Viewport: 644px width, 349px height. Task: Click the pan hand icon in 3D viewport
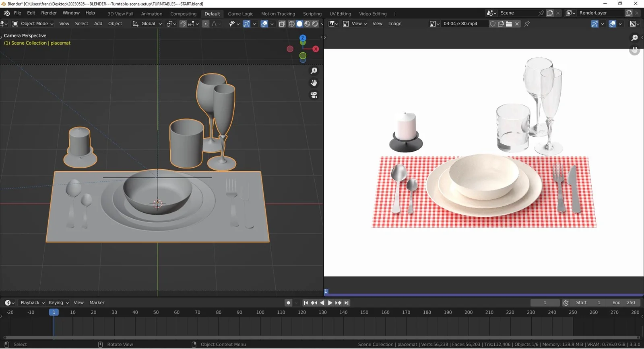(314, 83)
